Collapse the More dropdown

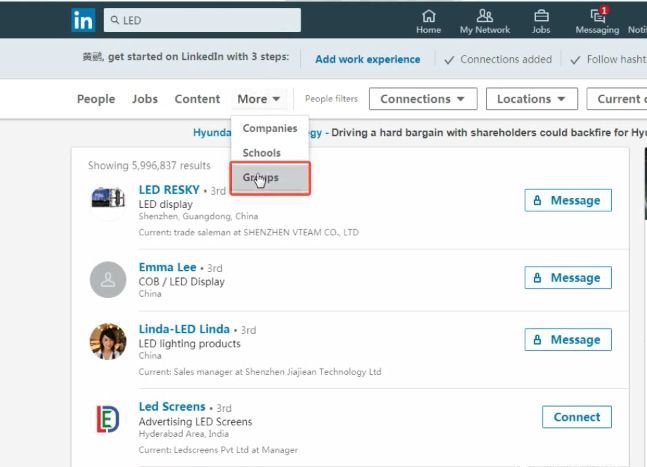259,99
